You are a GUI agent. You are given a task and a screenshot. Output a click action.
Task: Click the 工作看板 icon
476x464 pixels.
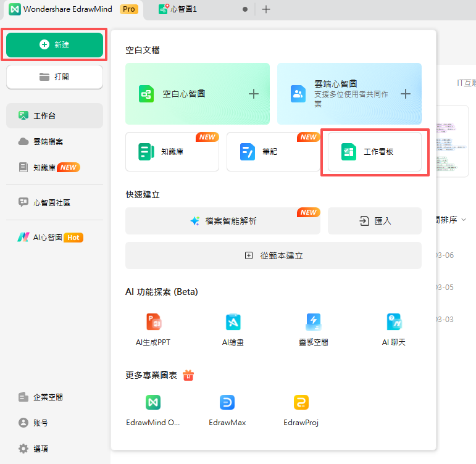coord(349,152)
